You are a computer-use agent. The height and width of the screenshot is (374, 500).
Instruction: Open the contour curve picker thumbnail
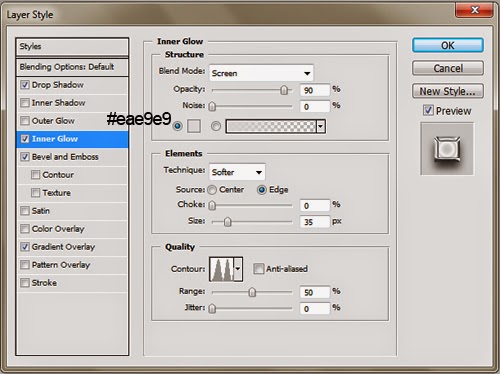coord(221,269)
